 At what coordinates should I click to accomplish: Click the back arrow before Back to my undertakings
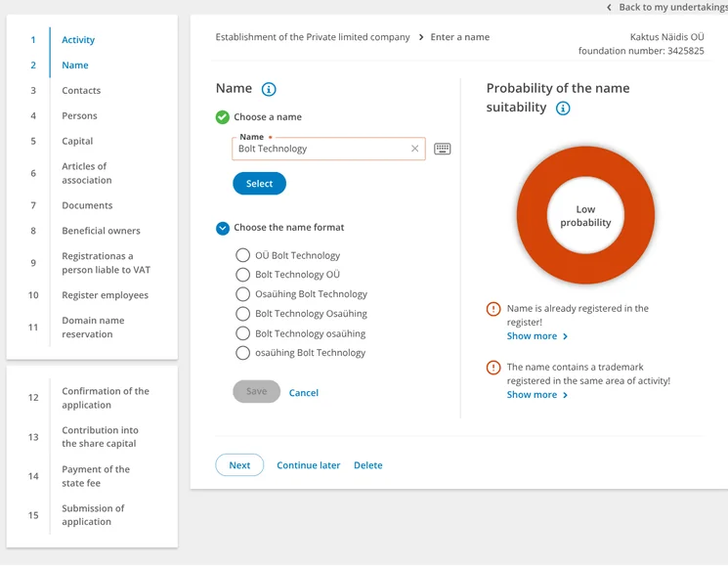(609, 8)
